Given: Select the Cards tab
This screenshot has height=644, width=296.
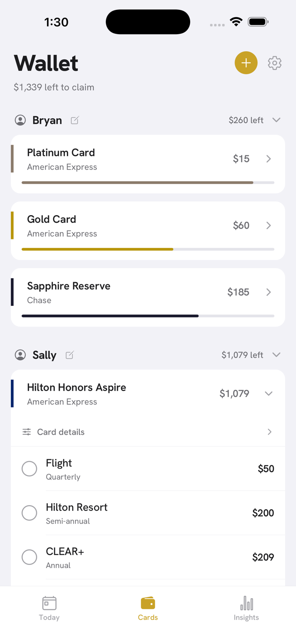Looking at the screenshot, I should coord(148,609).
